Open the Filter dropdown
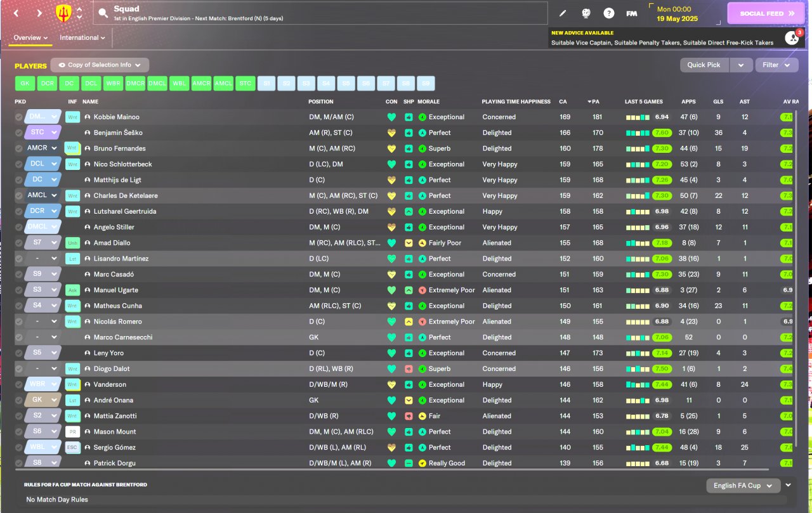812x513 pixels. point(776,65)
